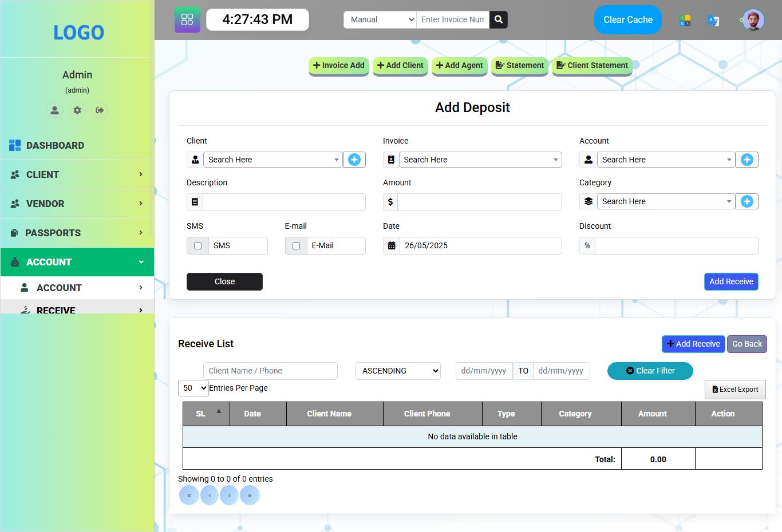Viewport: 782px width, 532px height.
Task: Click the calendar icon beside Date field
Action: point(392,245)
